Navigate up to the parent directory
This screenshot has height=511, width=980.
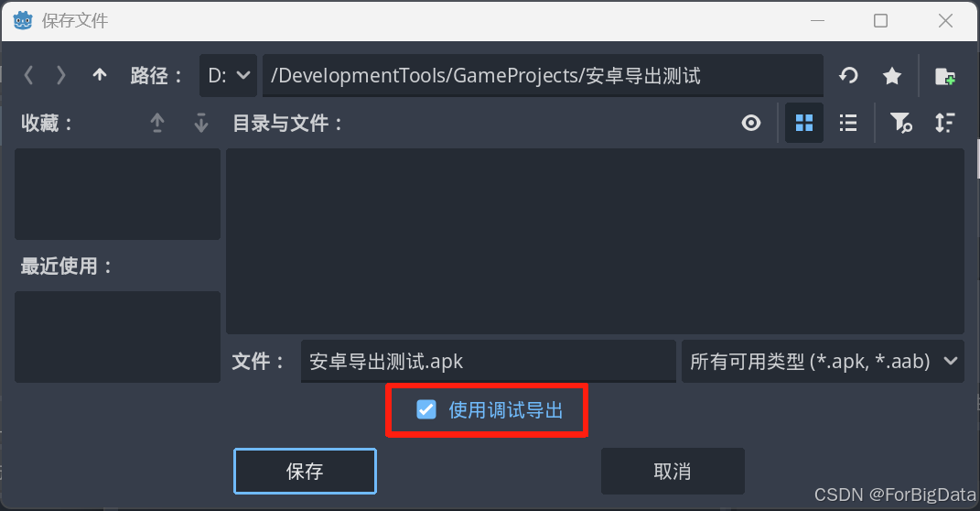(100, 75)
